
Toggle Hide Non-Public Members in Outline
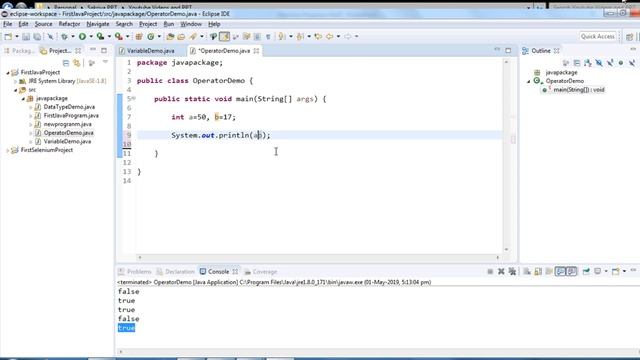tap(621, 63)
